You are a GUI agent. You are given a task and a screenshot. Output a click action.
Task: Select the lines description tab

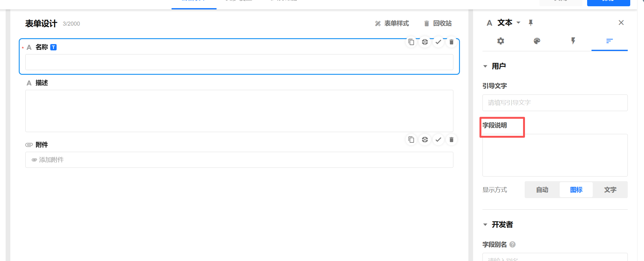(609, 41)
